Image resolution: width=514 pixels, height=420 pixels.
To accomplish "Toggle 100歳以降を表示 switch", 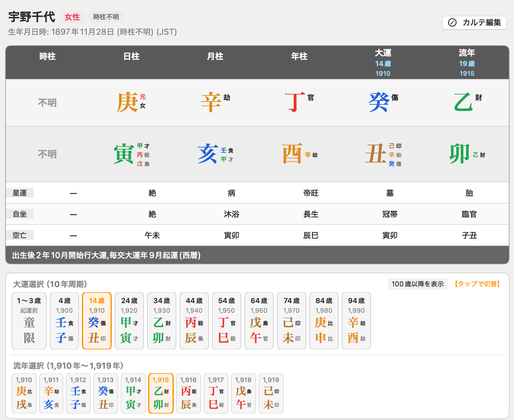I will pyautogui.click(x=418, y=284).
